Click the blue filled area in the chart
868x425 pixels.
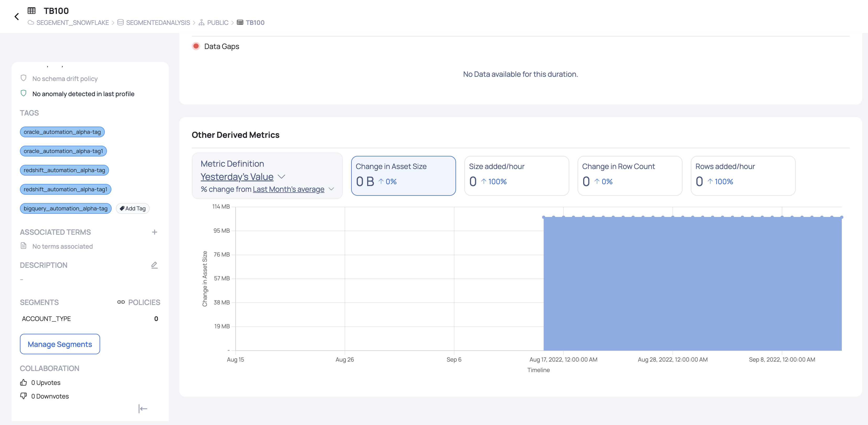(692, 284)
